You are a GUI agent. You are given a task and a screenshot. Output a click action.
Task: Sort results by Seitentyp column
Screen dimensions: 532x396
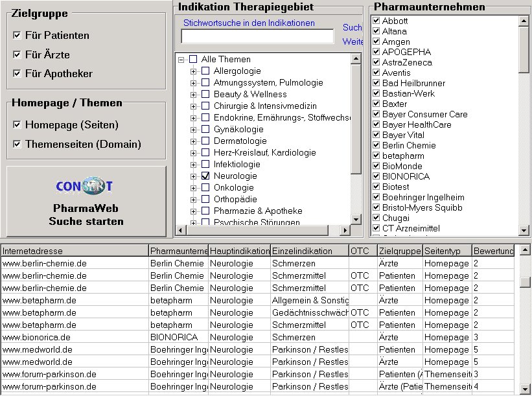447,251
